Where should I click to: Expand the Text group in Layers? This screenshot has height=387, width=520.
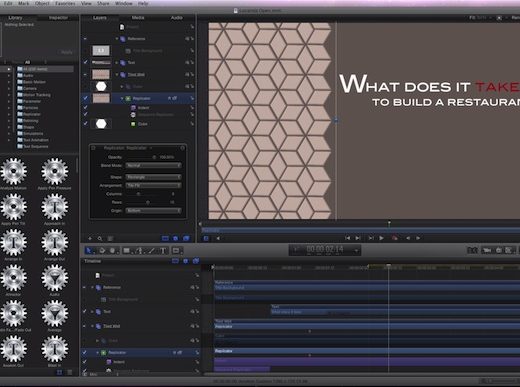pyautogui.click(x=117, y=62)
